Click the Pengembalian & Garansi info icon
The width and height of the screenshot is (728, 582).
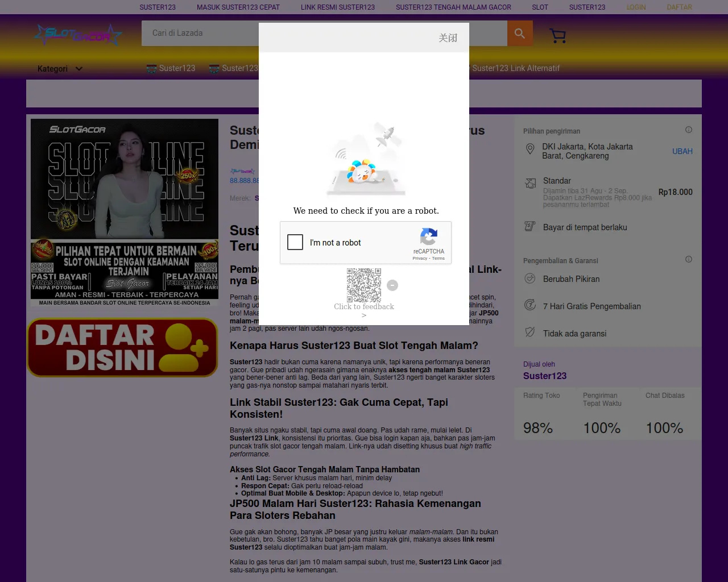click(x=689, y=259)
